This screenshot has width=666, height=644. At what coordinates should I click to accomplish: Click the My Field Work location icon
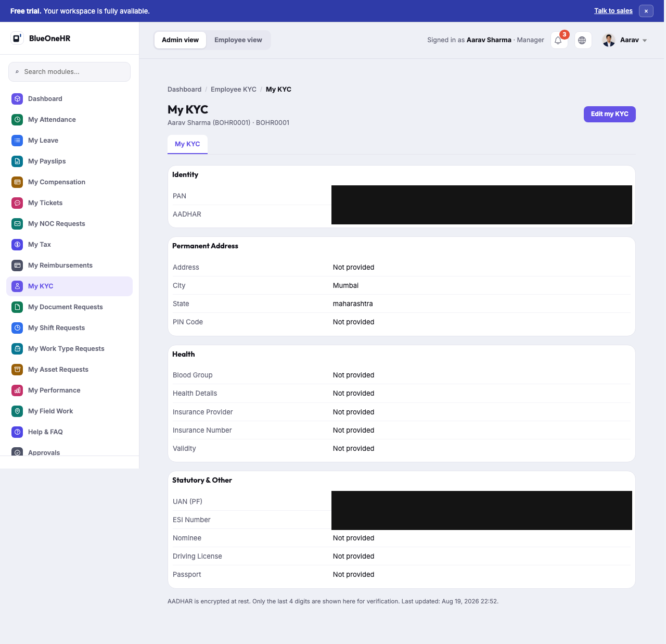click(17, 411)
